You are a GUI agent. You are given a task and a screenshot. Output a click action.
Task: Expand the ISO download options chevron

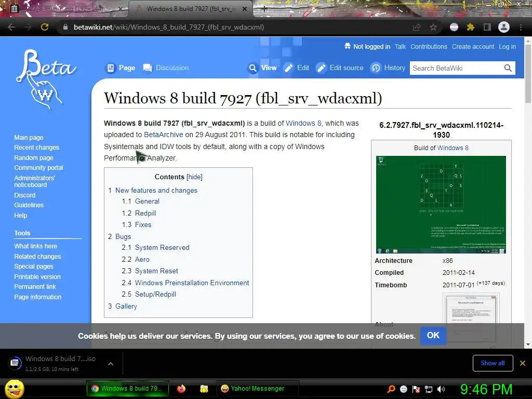click(111, 364)
